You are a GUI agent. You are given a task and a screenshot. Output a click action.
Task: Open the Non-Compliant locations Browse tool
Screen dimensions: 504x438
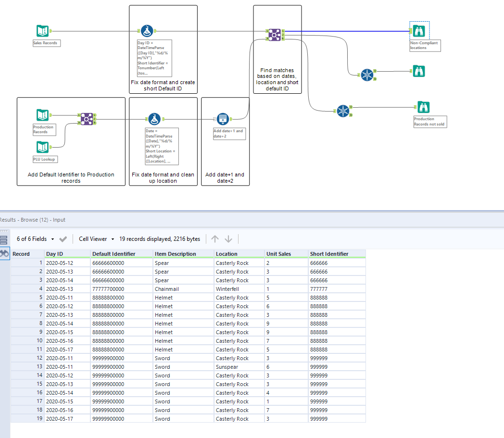click(x=419, y=31)
